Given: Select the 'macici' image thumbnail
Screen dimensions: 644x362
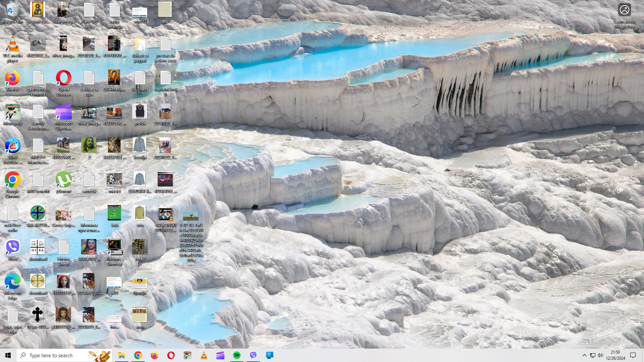Looking at the screenshot, I should pos(114,183).
